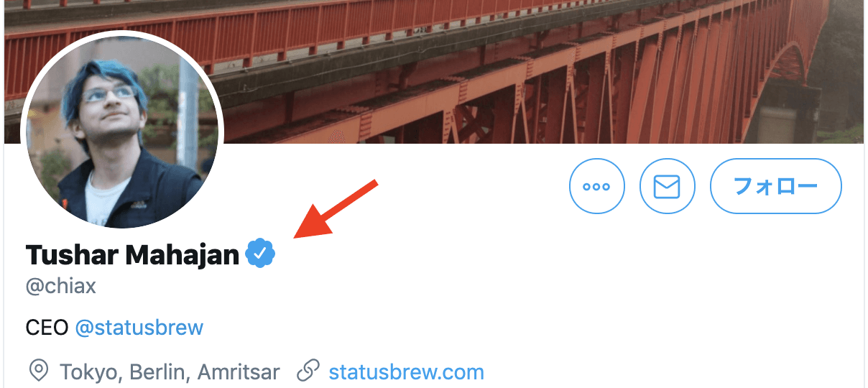Open the @statusbrew mention link
This screenshot has height=388, width=868.
click(139, 328)
